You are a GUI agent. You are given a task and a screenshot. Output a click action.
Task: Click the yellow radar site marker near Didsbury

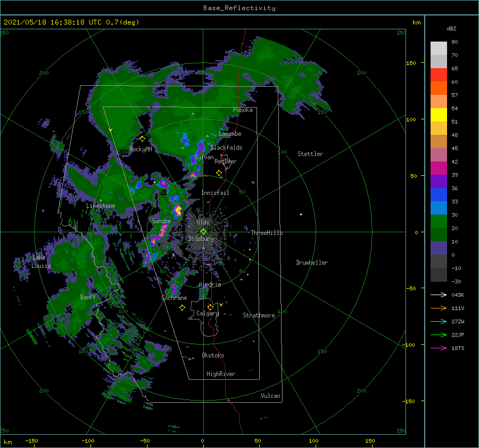click(203, 232)
